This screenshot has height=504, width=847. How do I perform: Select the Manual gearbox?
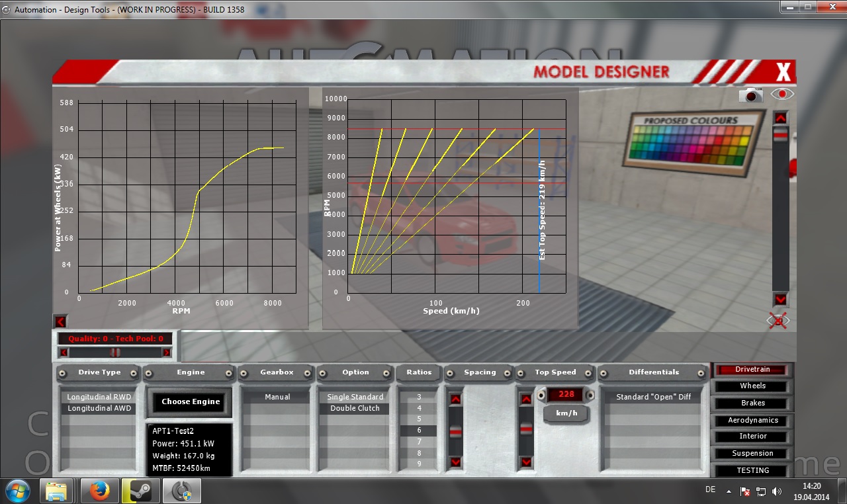click(277, 397)
